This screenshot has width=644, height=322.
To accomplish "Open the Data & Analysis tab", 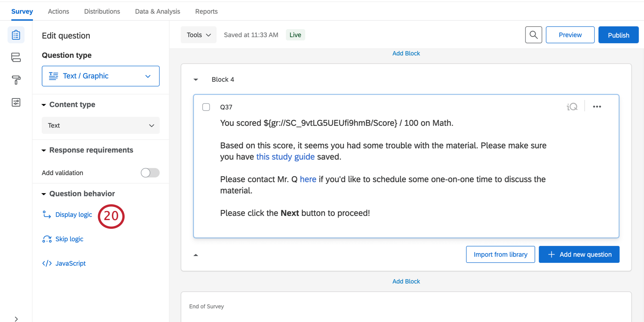I will point(158,11).
